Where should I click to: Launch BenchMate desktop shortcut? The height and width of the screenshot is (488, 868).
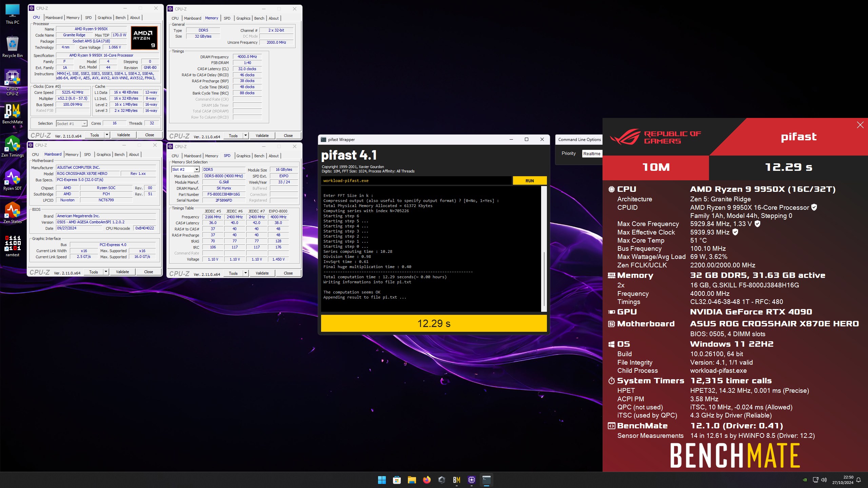(13, 114)
